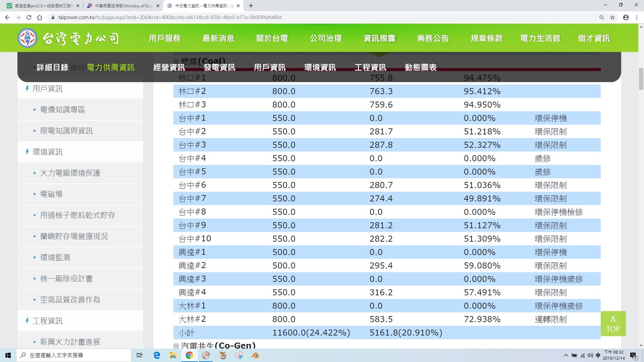Open 公司治理 main menu
The width and height of the screenshot is (644, 362).
click(x=326, y=38)
